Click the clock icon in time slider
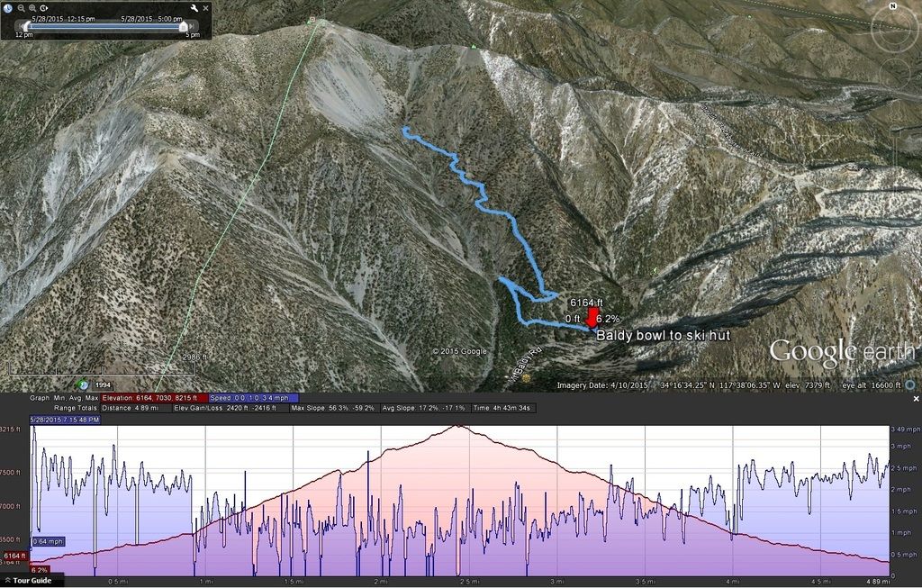 click(x=7, y=8)
